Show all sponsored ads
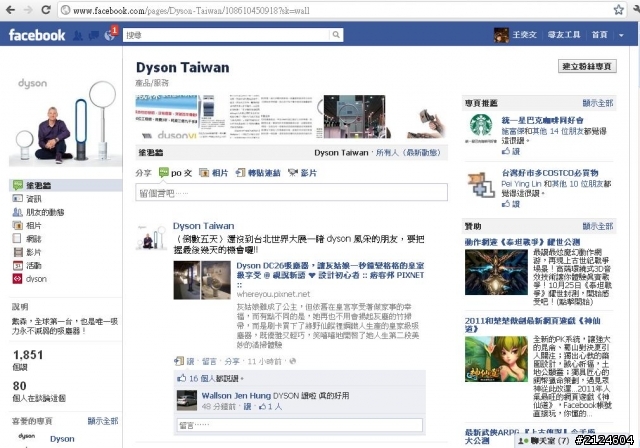640x448 pixels. [598, 226]
